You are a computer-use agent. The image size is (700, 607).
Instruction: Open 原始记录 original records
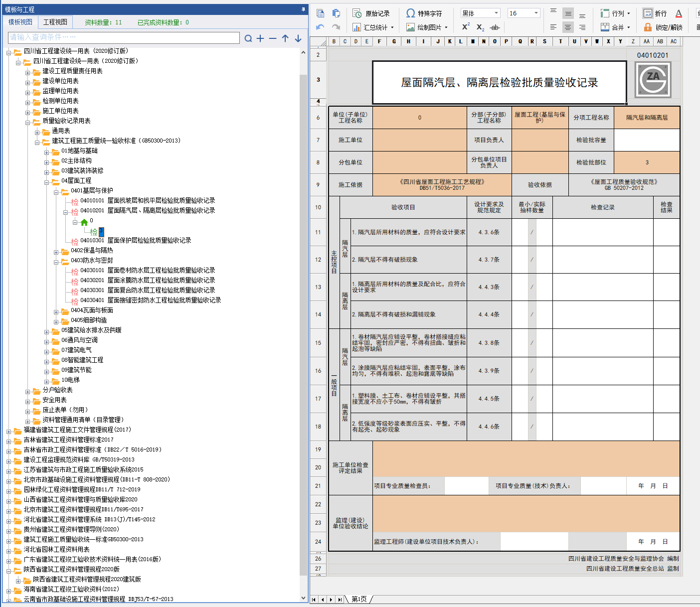371,13
